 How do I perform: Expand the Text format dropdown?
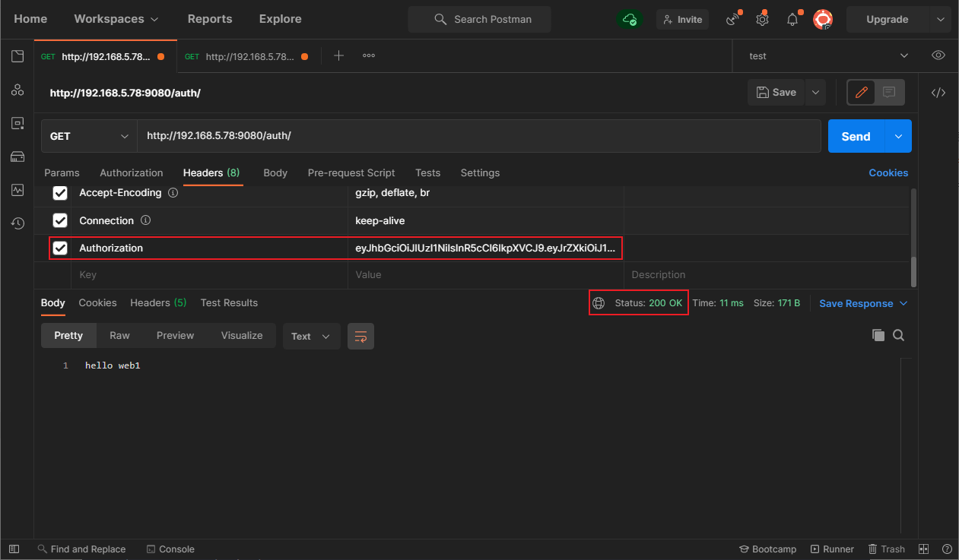[x=312, y=336]
